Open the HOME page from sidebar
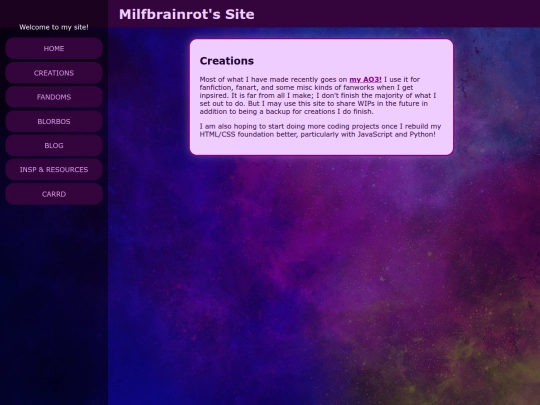Viewport: 540px width, 405px height. tap(54, 49)
